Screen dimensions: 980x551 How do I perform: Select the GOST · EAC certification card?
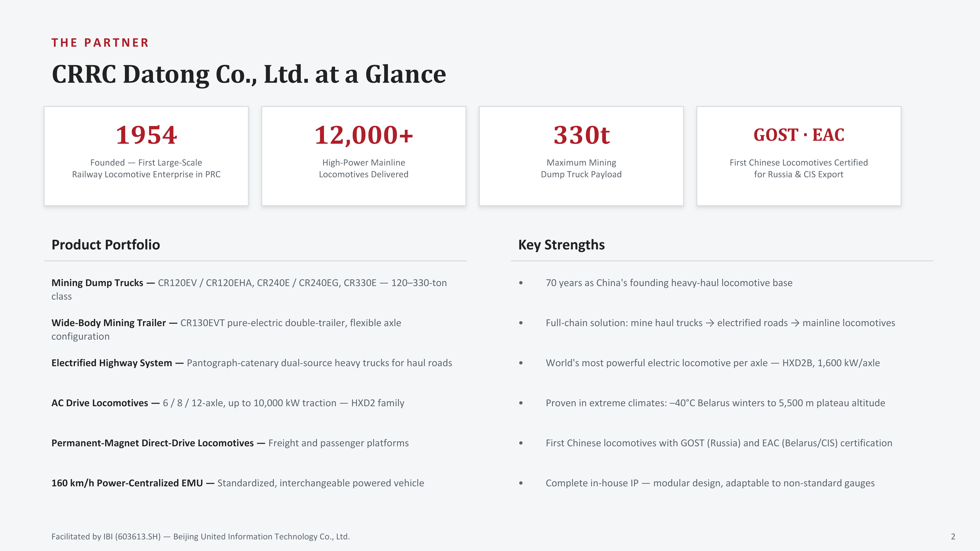pyautogui.click(x=799, y=156)
